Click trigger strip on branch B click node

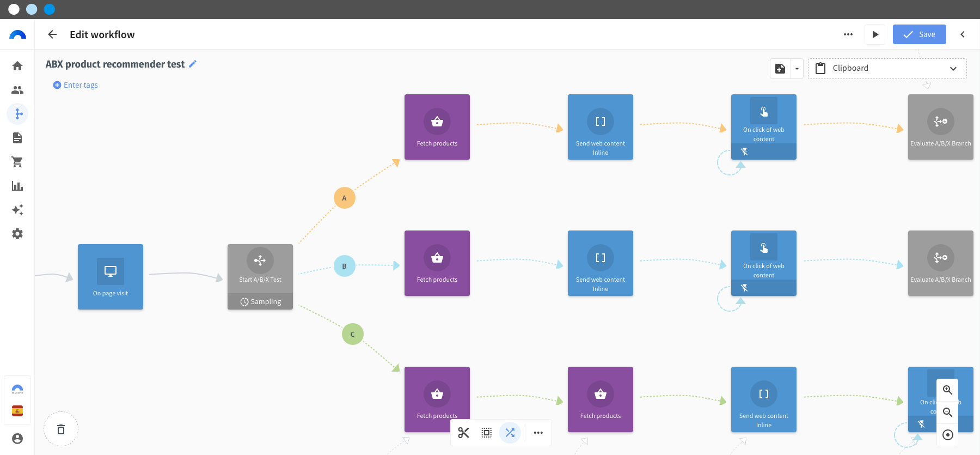pyautogui.click(x=764, y=288)
